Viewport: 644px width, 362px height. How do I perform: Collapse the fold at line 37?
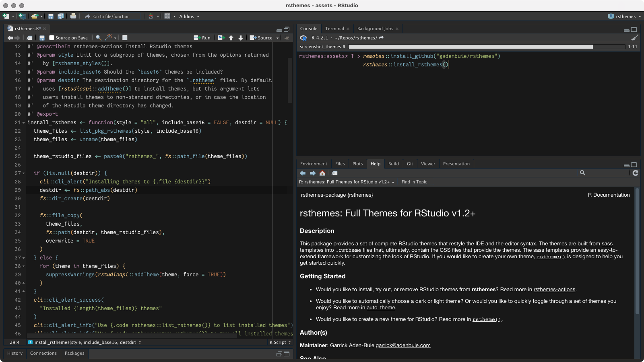tap(23, 258)
